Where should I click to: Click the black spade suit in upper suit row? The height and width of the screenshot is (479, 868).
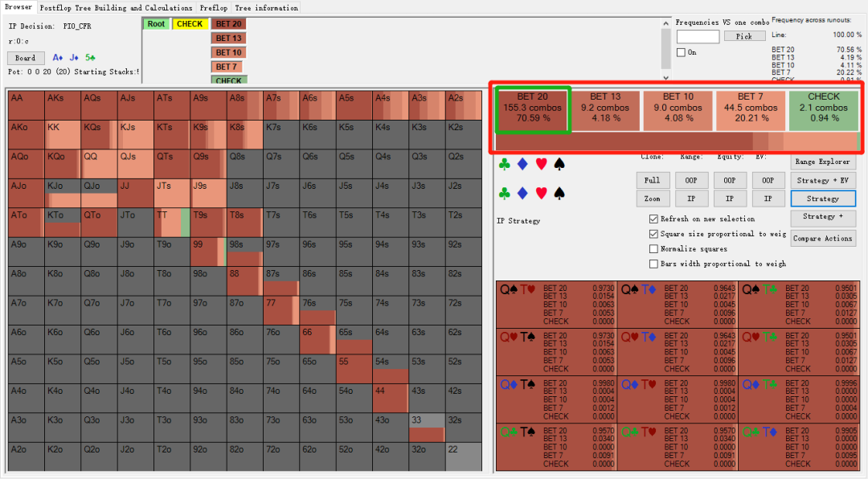point(559,164)
